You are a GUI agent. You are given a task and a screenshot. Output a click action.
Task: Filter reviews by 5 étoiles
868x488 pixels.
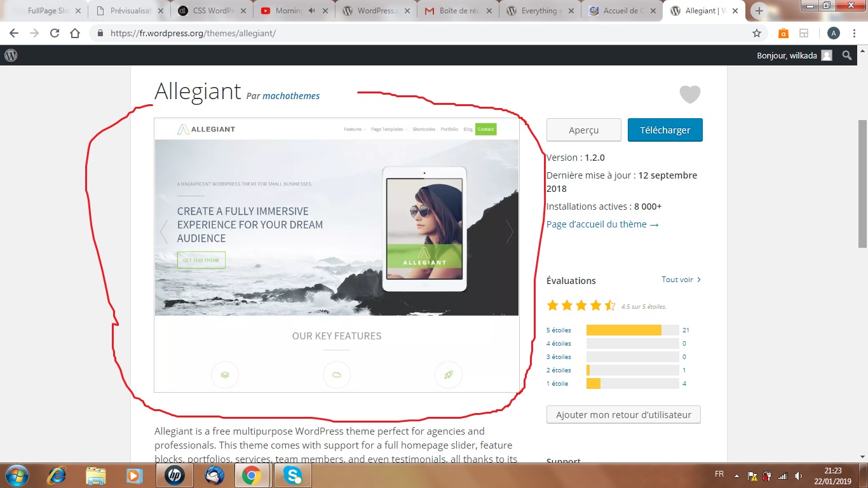(559, 330)
